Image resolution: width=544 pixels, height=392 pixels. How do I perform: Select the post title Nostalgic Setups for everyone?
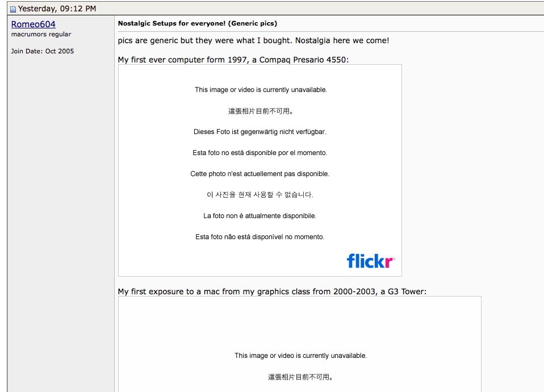pos(198,23)
